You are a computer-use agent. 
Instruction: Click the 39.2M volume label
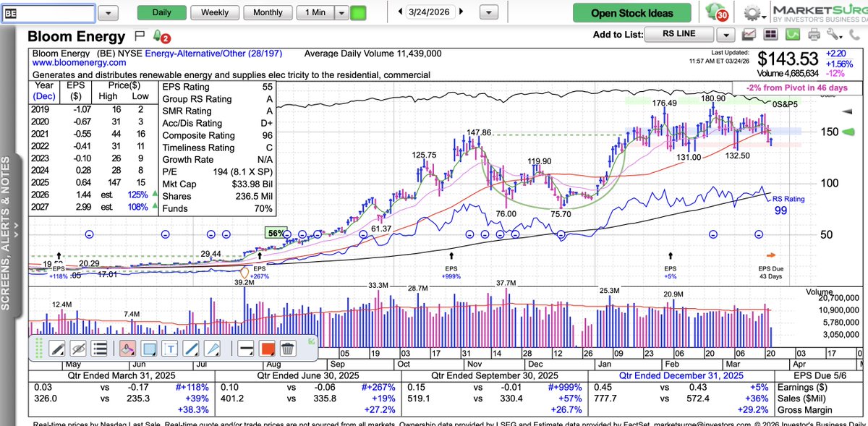point(244,283)
